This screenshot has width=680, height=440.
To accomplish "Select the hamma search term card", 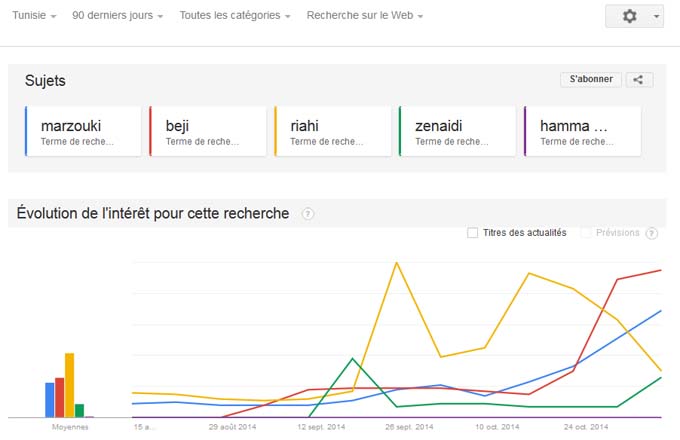I will 581,132.
